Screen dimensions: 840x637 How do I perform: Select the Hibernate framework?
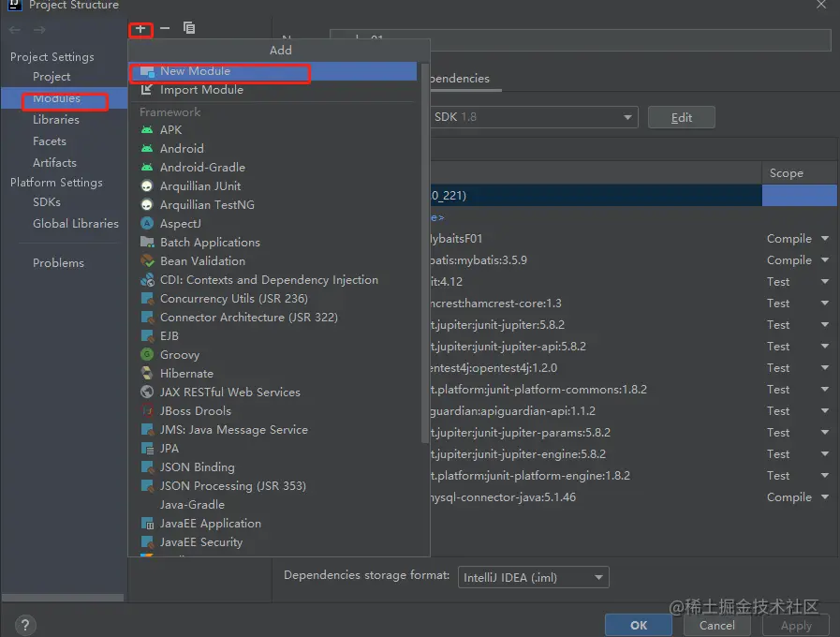pos(273,374)
